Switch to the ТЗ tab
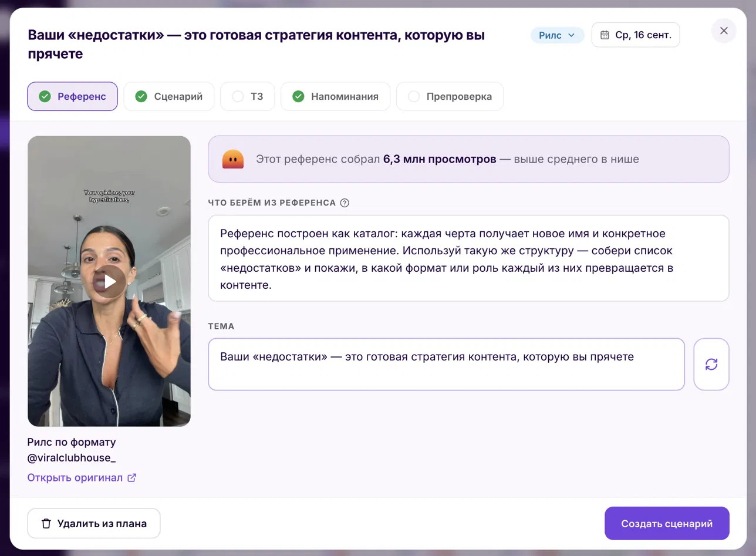Viewport: 756px width, 556px height. coord(248,96)
